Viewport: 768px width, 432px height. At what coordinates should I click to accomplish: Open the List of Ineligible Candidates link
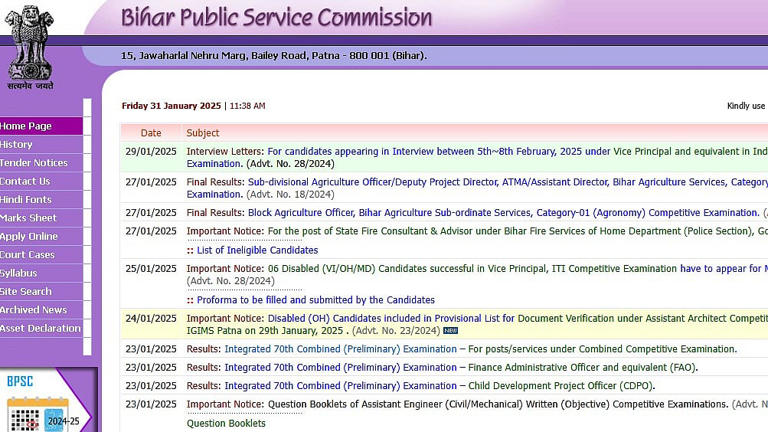257,250
